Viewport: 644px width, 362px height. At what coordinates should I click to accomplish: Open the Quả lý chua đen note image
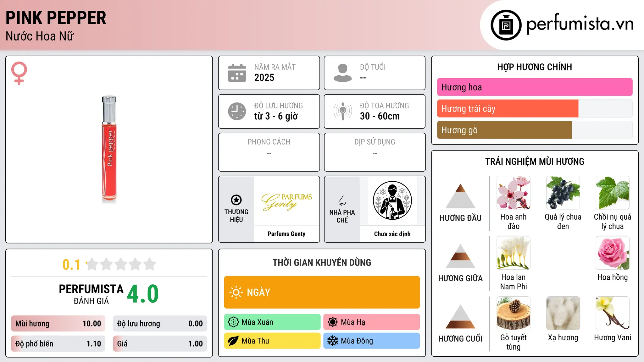(x=563, y=193)
